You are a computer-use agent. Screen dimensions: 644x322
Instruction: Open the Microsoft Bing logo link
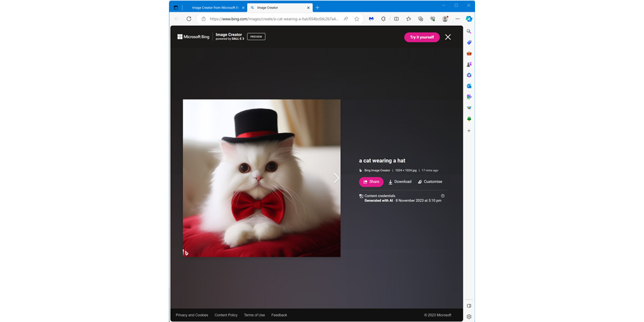(194, 37)
